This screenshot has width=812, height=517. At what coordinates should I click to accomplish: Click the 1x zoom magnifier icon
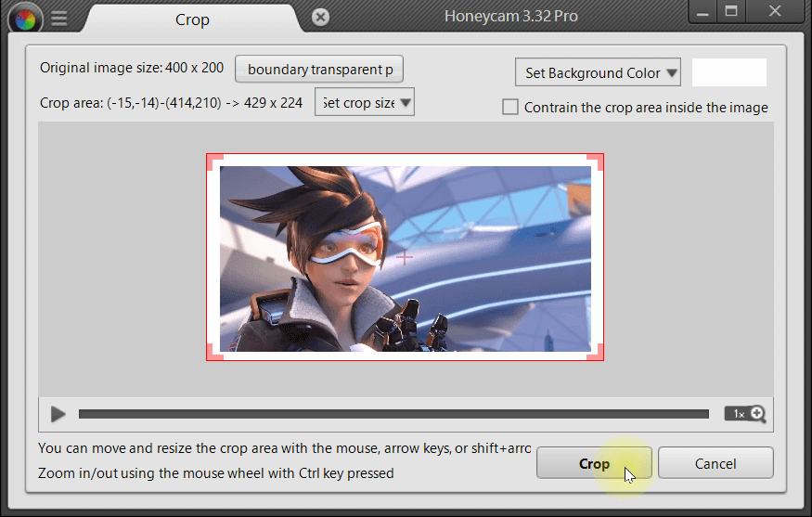point(745,414)
